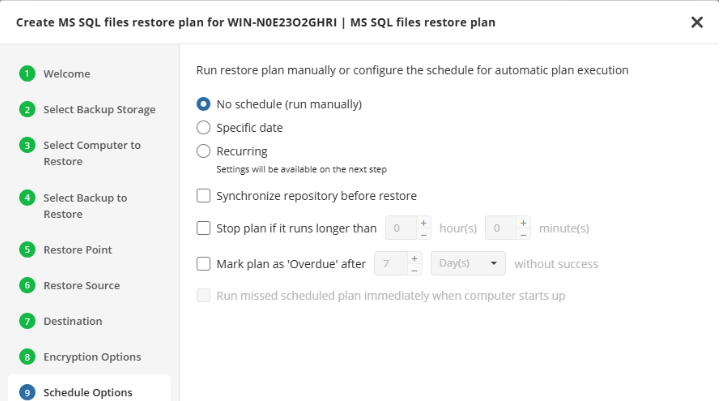This screenshot has height=401, width=726.
Task: Click the step 6 Restore Source circle icon
Action: tap(27, 286)
